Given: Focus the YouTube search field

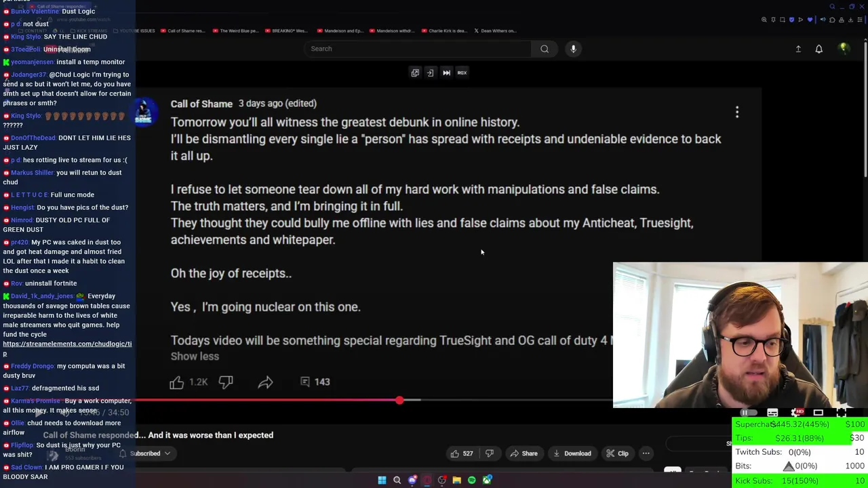Looking at the screenshot, I should click(x=417, y=49).
